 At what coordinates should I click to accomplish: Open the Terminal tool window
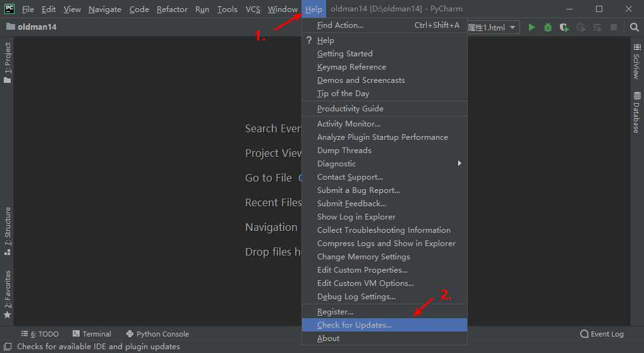point(92,333)
